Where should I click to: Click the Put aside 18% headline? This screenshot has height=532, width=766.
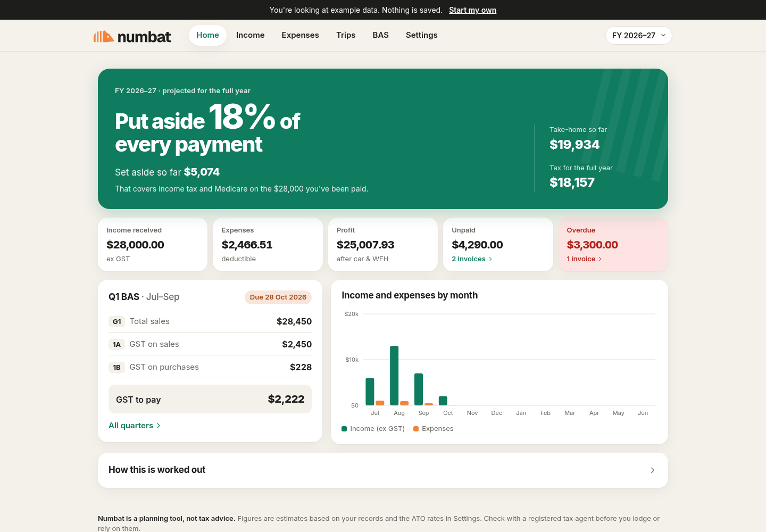click(x=207, y=129)
